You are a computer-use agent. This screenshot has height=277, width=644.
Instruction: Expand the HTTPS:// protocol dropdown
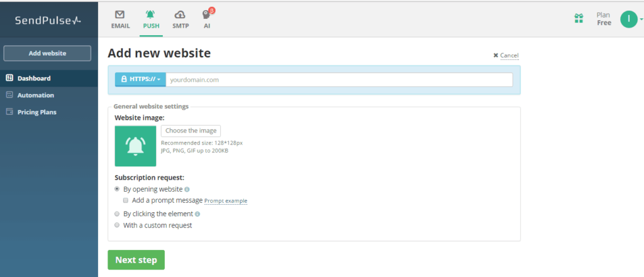(140, 80)
